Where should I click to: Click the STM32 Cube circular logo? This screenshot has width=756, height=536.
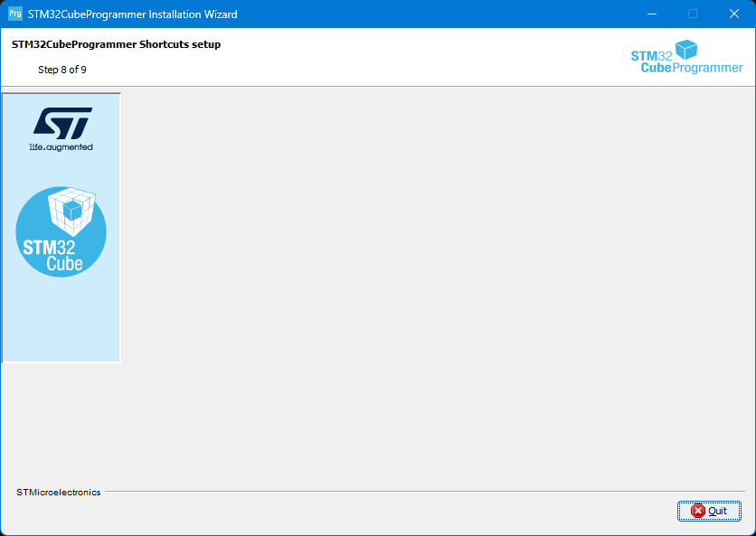tap(61, 232)
